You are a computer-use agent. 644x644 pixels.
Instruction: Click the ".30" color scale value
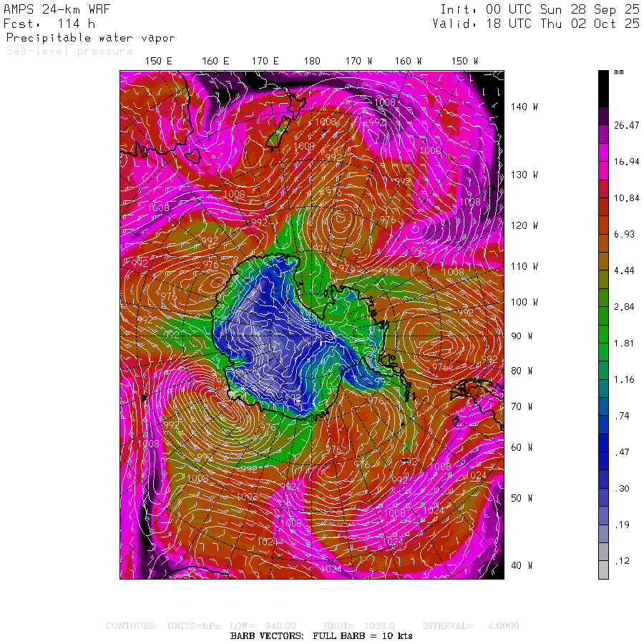[x=623, y=489]
